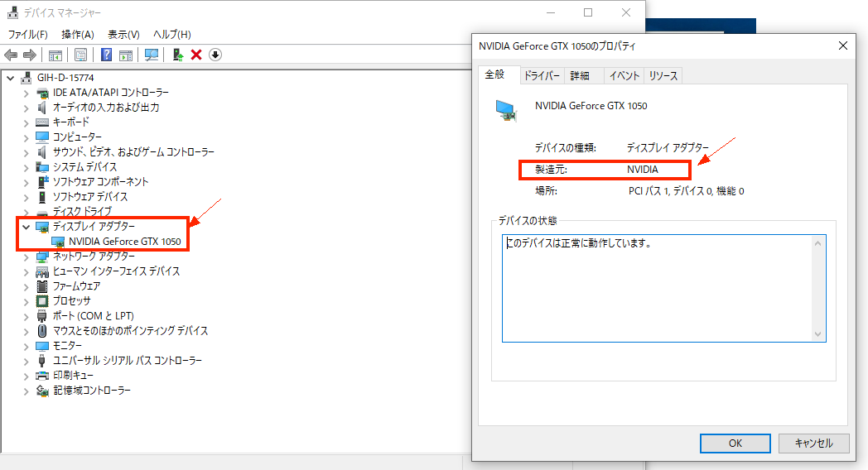This screenshot has width=868, height=470.
Task: Click the ファームウェア chip icon
Action: [x=42, y=286]
